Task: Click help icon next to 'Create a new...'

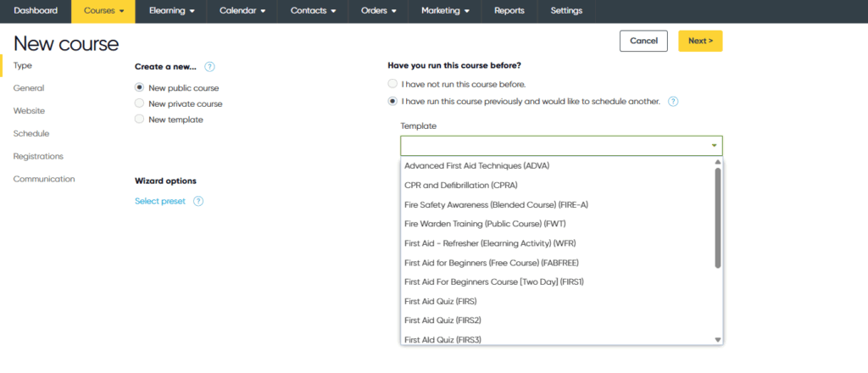Action: [x=209, y=66]
